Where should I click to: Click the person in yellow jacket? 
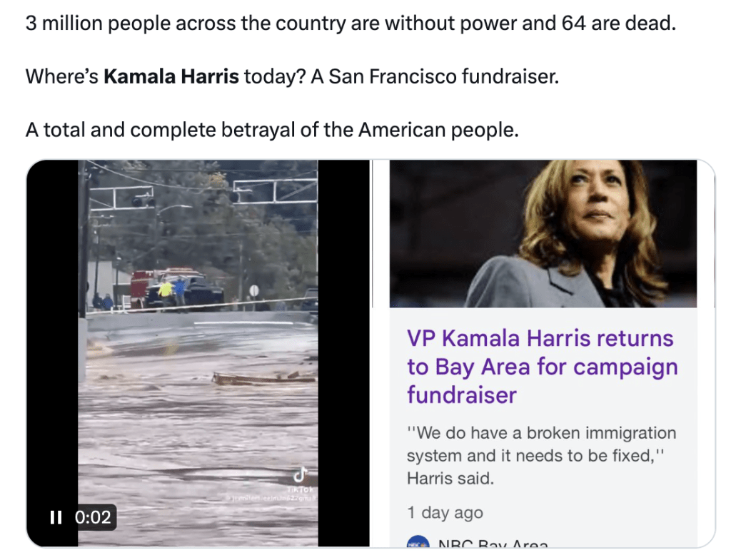click(x=166, y=292)
